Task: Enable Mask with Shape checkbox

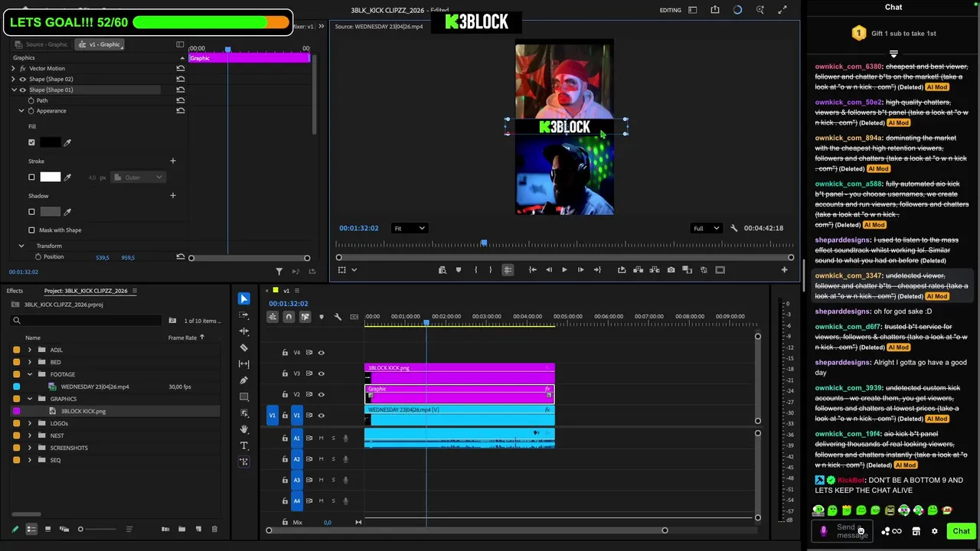Action: [x=31, y=230]
